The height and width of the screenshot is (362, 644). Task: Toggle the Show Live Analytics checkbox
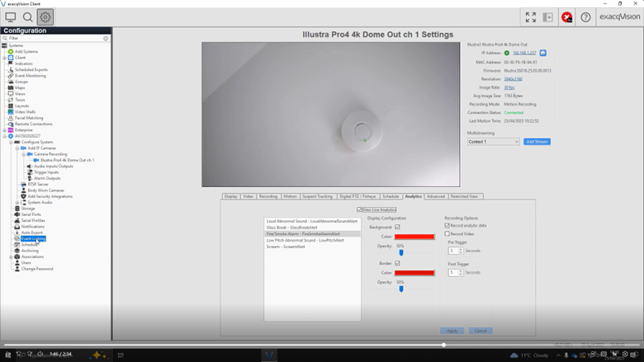pyautogui.click(x=359, y=209)
